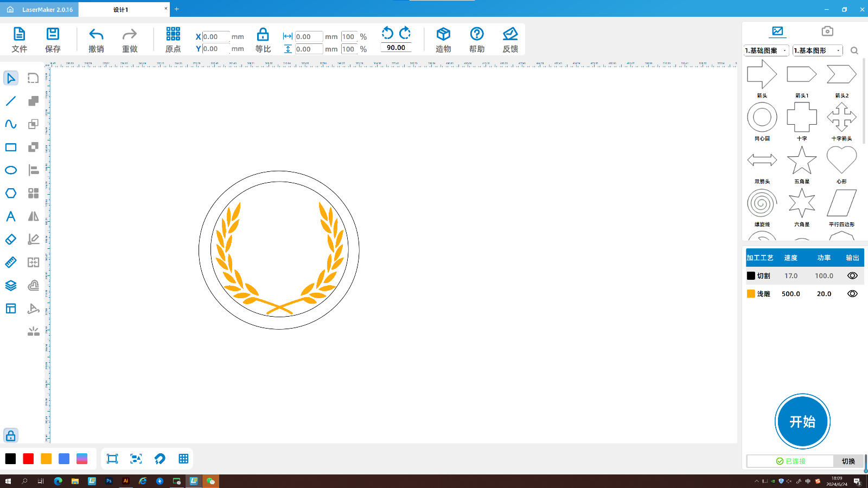Pick the red color swatch
This screenshot has width=868, height=488.
pyautogui.click(x=28, y=459)
